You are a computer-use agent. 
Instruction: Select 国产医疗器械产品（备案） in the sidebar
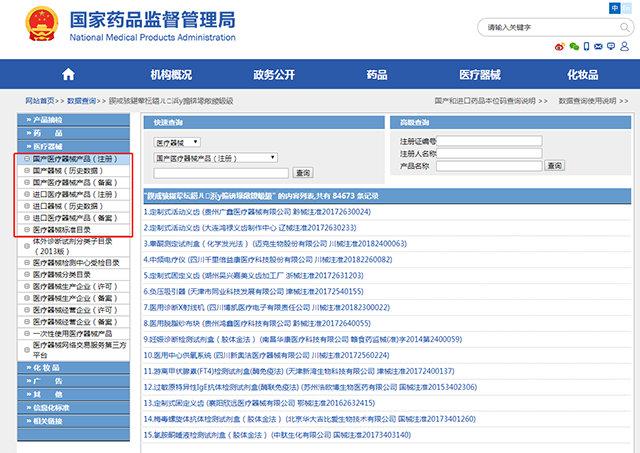tap(75, 182)
